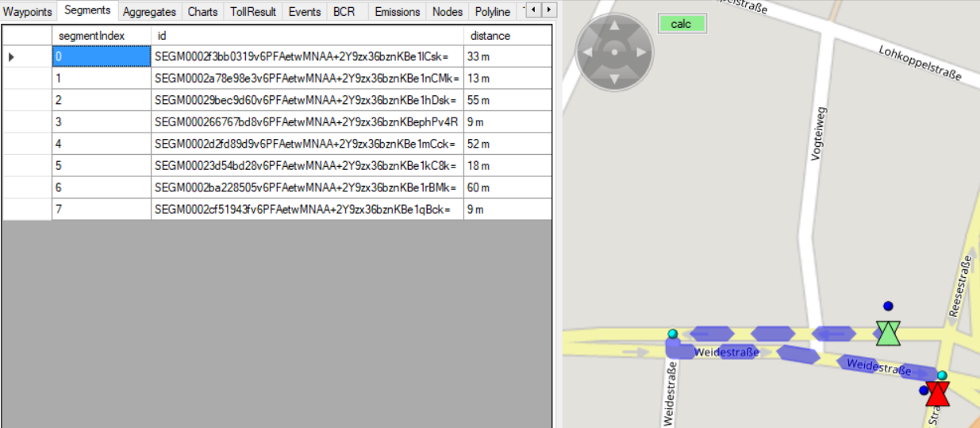The width and height of the screenshot is (980, 428).
Task: Open the TollResult tab
Action: coord(253,12)
